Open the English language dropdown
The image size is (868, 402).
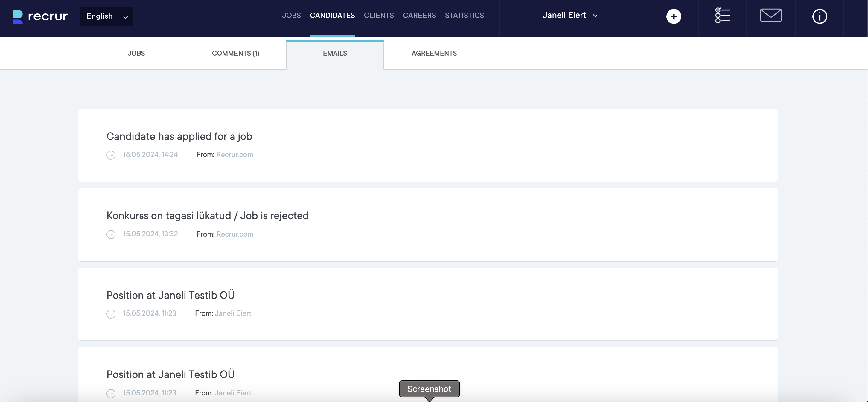tap(106, 16)
